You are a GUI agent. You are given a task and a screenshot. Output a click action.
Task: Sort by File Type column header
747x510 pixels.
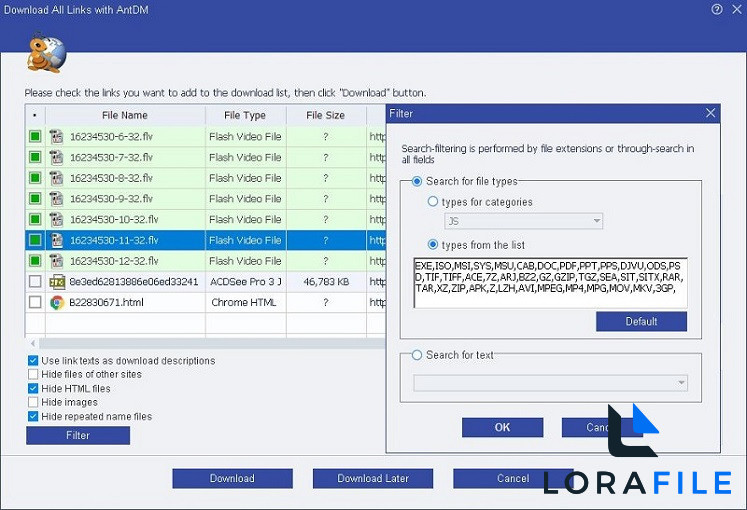(x=245, y=115)
